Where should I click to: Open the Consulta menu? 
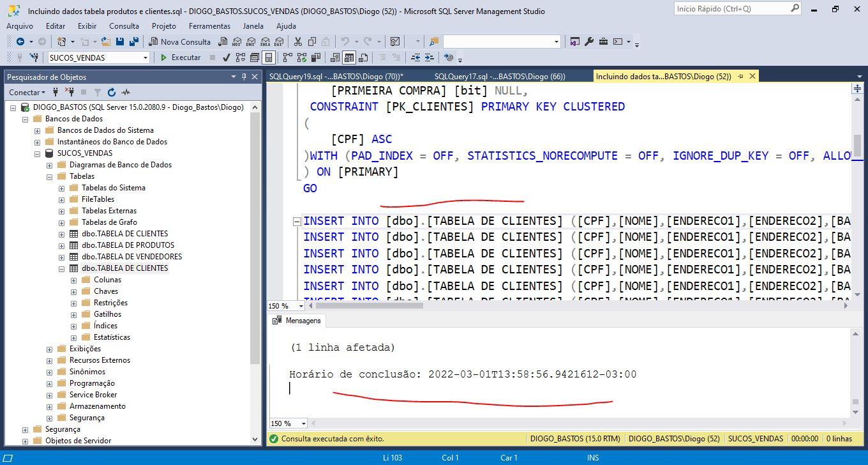pos(124,26)
